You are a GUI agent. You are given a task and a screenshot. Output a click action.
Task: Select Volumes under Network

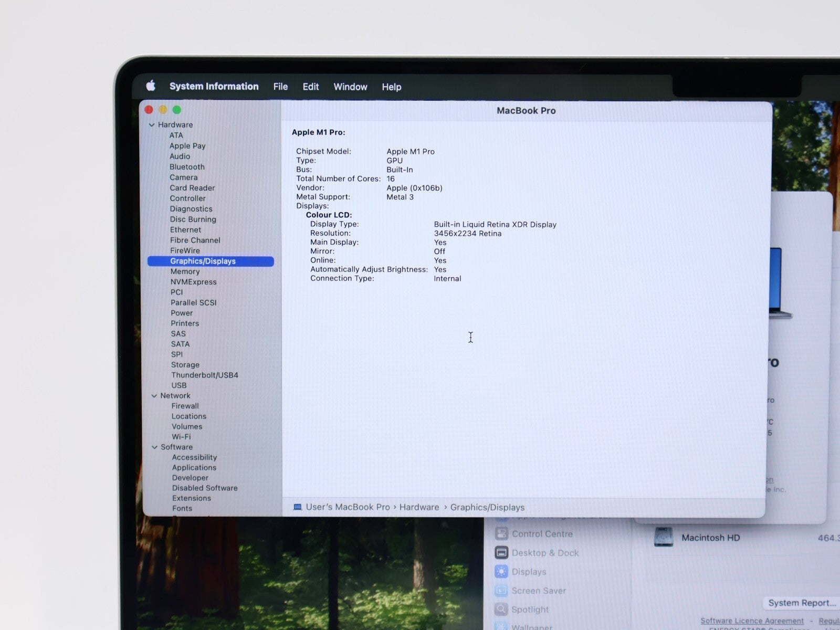(187, 427)
